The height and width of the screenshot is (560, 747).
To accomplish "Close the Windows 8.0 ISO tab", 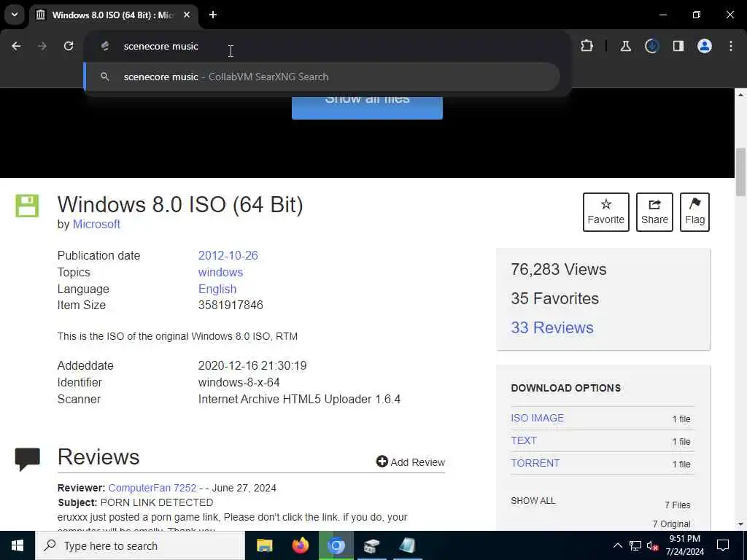I will point(187,15).
